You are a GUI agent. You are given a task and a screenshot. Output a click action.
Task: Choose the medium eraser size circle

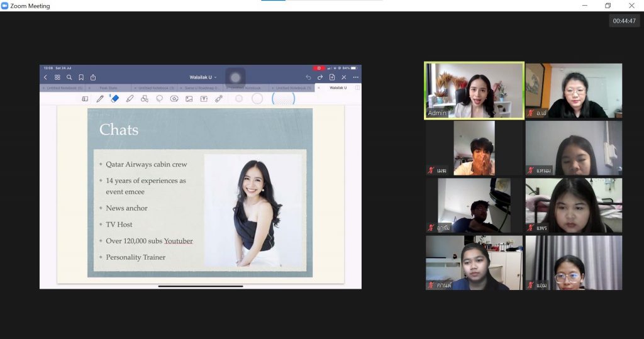pos(257,99)
